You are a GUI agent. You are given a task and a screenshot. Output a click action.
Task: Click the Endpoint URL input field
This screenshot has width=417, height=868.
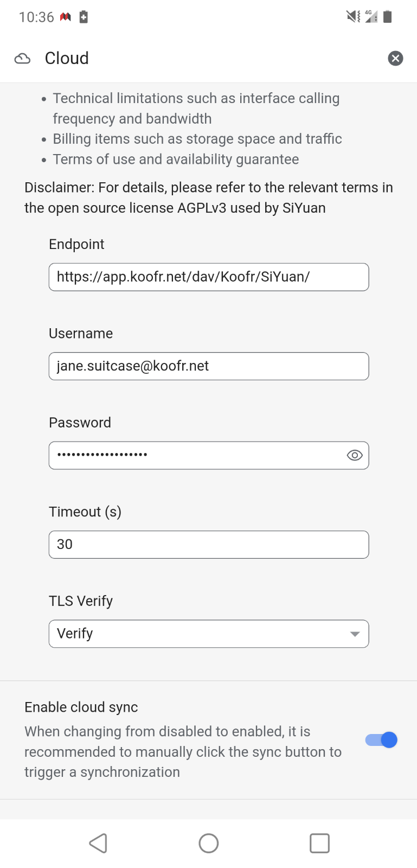(209, 277)
